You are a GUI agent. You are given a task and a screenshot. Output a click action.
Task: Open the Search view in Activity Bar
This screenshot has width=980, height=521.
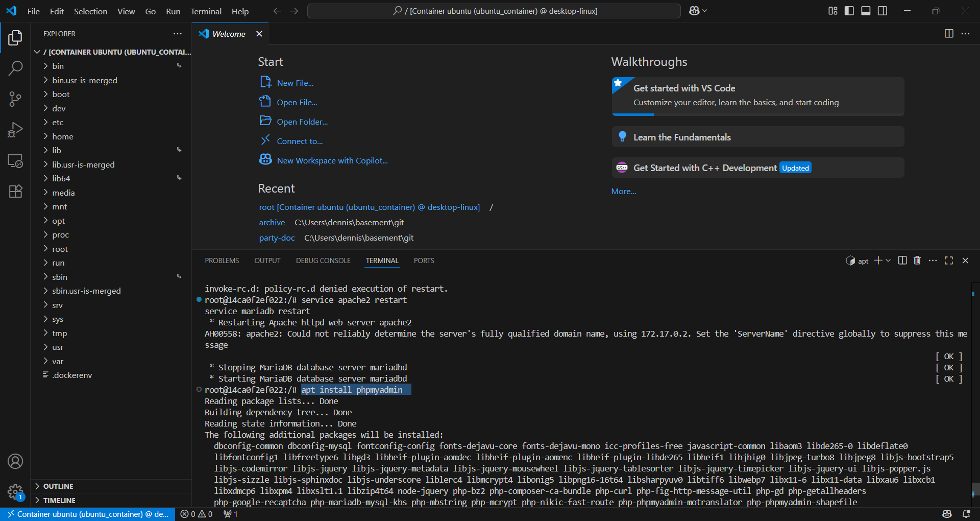pyautogui.click(x=15, y=68)
